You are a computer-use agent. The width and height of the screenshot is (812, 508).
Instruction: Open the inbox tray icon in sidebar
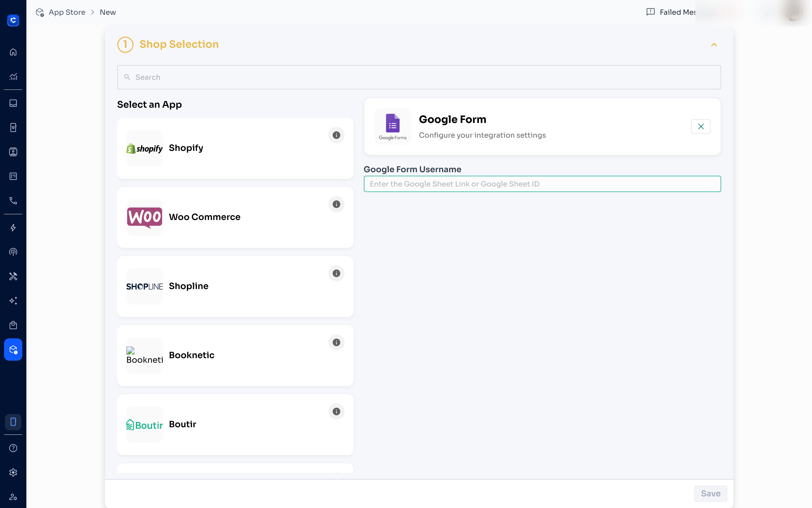point(13,103)
